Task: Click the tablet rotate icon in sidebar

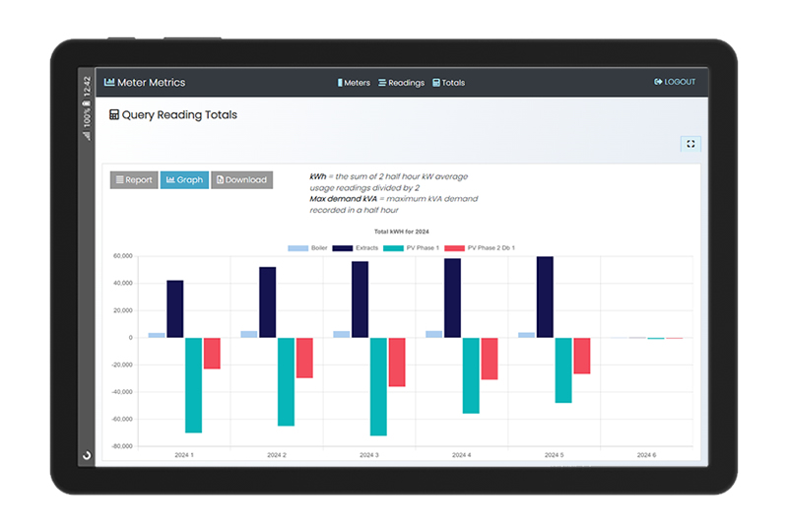Action: [87, 455]
